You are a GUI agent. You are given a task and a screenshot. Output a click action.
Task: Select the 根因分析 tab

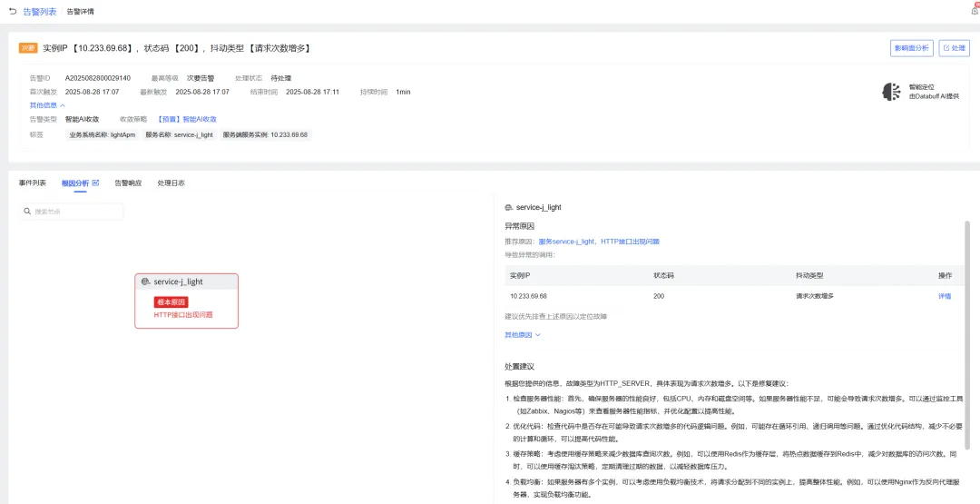pos(75,183)
